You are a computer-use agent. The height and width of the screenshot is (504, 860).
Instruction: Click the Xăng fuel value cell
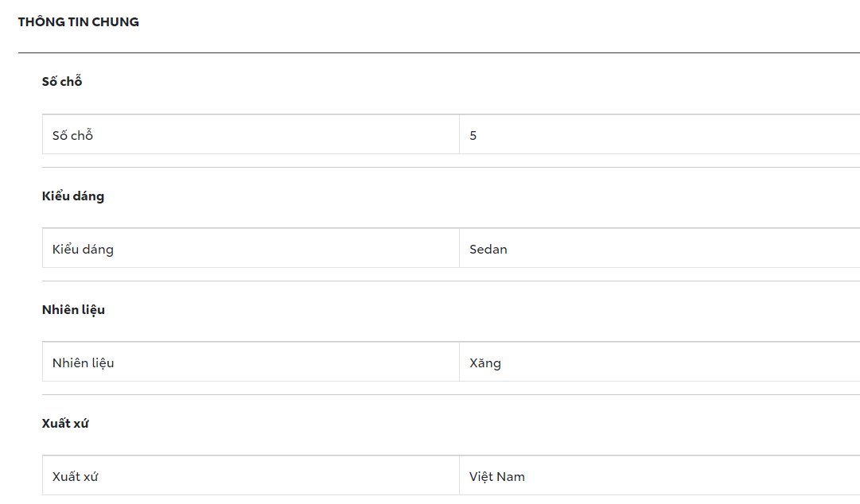tap(485, 363)
